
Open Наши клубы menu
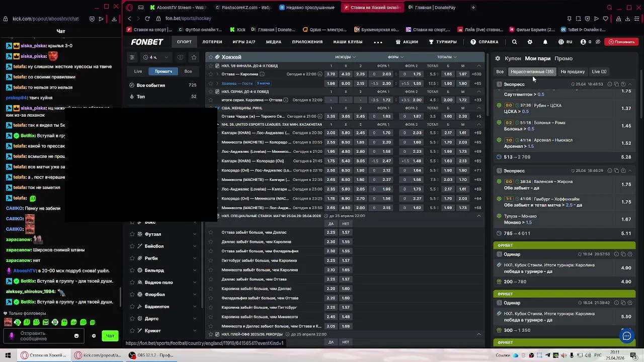click(x=348, y=42)
